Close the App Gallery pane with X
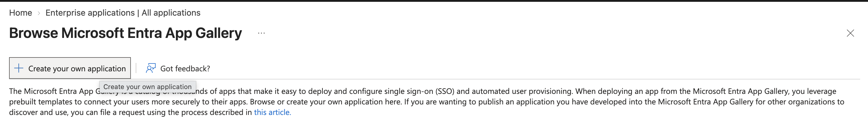The image size is (868, 130). pos(850,33)
